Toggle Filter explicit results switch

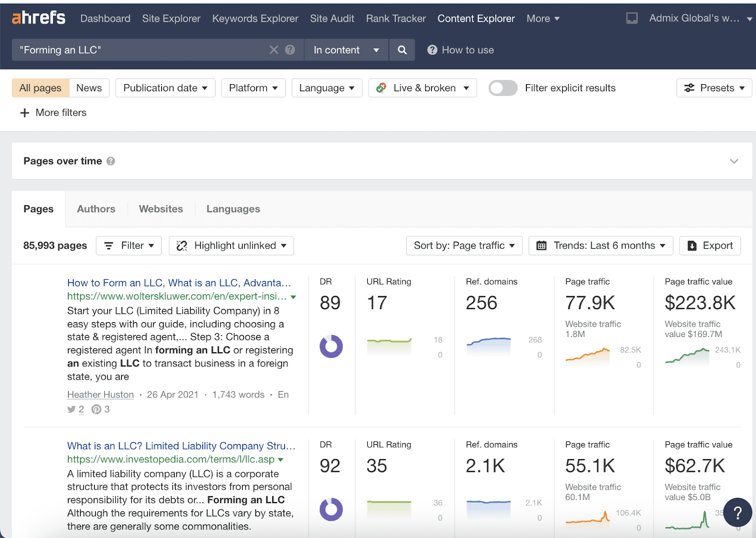coord(503,88)
